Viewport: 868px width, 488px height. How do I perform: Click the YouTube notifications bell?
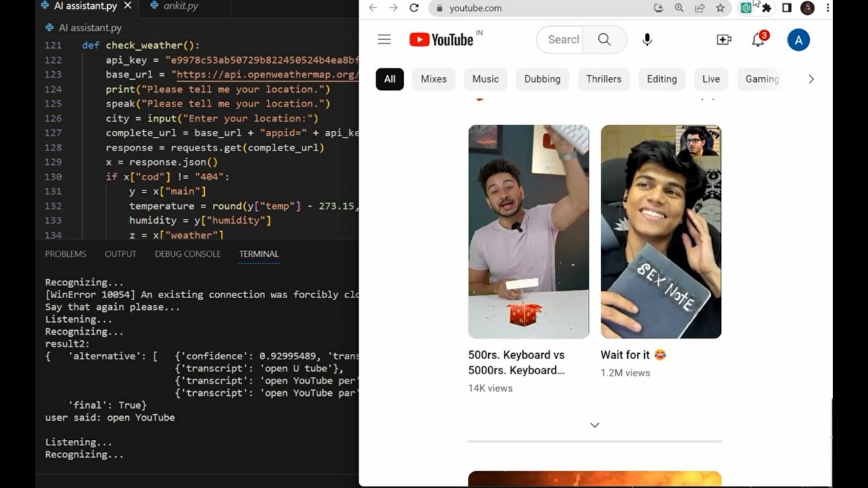(757, 40)
